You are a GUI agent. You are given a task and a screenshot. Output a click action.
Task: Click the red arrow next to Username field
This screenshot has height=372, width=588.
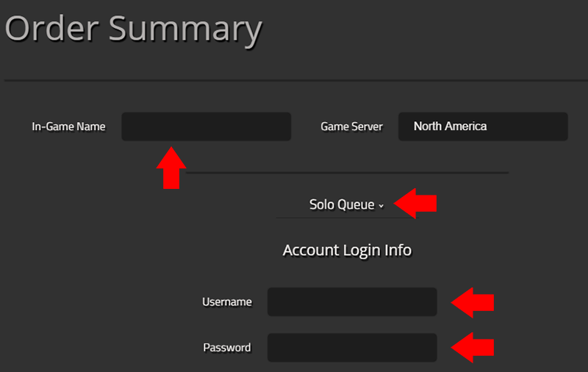472,302
